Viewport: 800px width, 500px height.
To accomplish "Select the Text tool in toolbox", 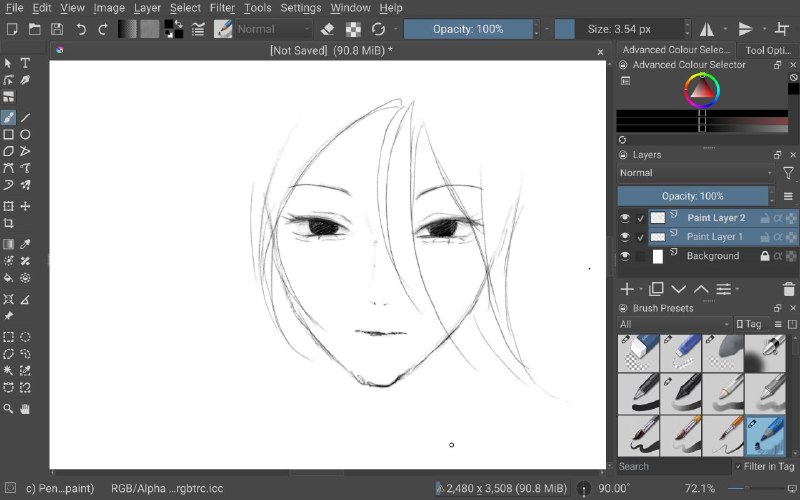I will [25, 63].
